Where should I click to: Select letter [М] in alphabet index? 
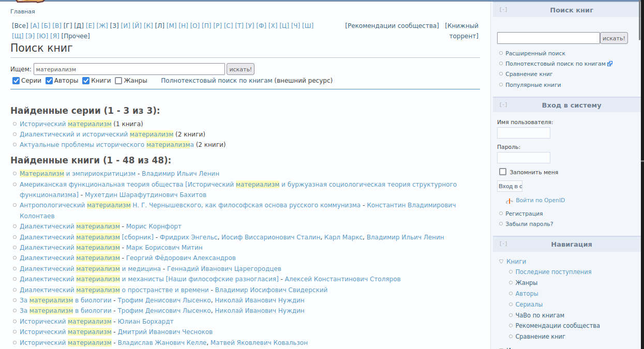coord(172,26)
